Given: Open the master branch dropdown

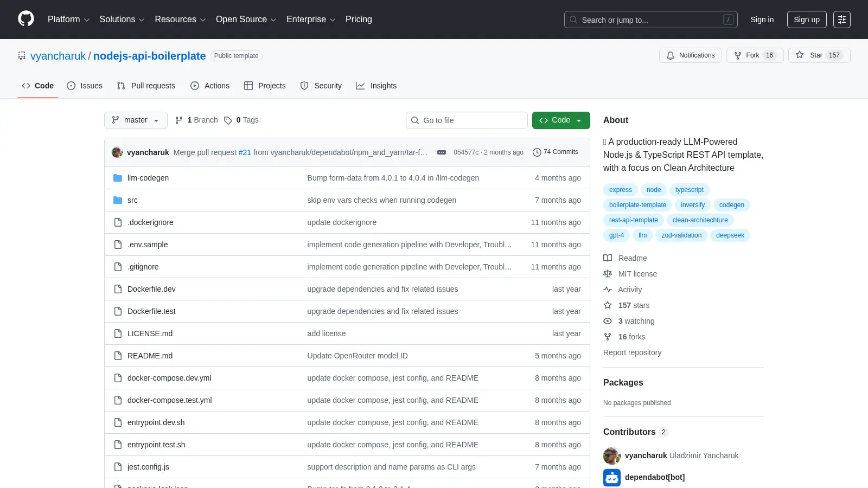Looking at the screenshot, I should tap(136, 120).
